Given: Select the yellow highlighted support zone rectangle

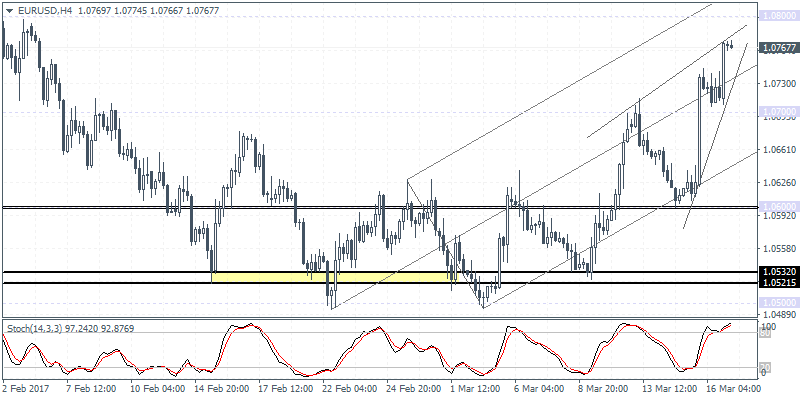Looking at the screenshot, I should (x=330, y=278).
